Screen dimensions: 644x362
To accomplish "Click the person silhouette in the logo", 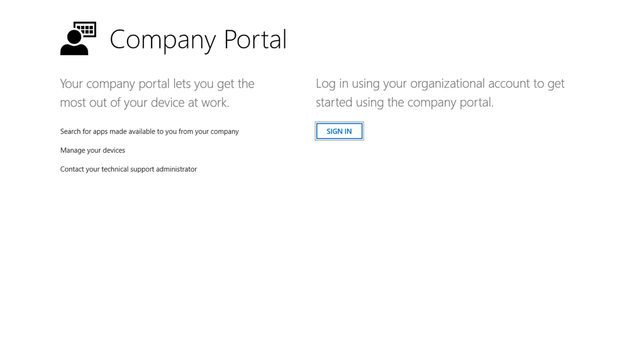I will pos(73,45).
